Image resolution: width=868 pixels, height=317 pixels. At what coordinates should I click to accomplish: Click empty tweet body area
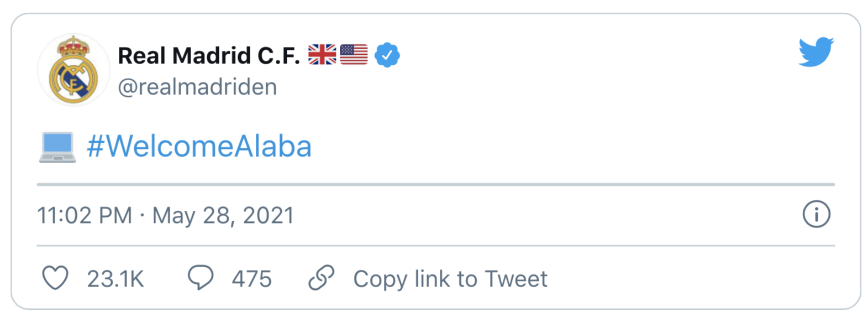(553, 147)
